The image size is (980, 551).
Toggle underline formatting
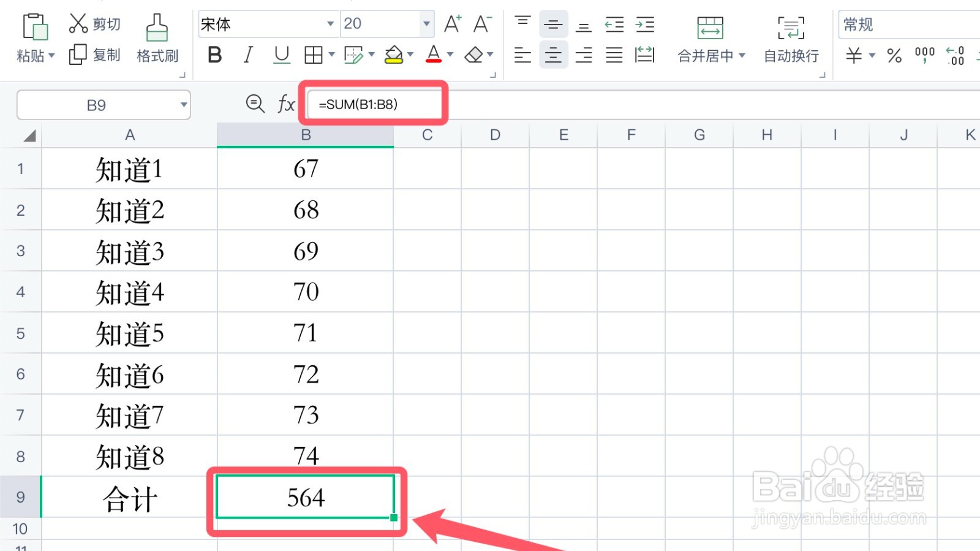tap(282, 55)
